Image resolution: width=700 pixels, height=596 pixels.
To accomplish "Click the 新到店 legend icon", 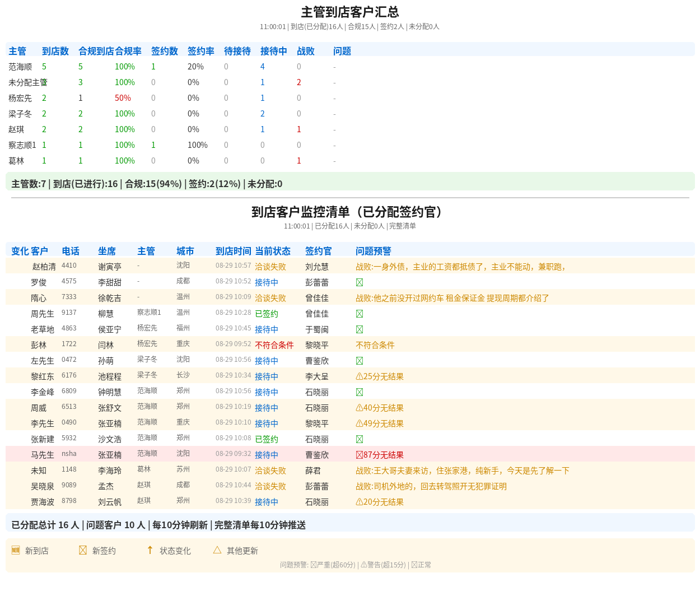I will 16,550.
